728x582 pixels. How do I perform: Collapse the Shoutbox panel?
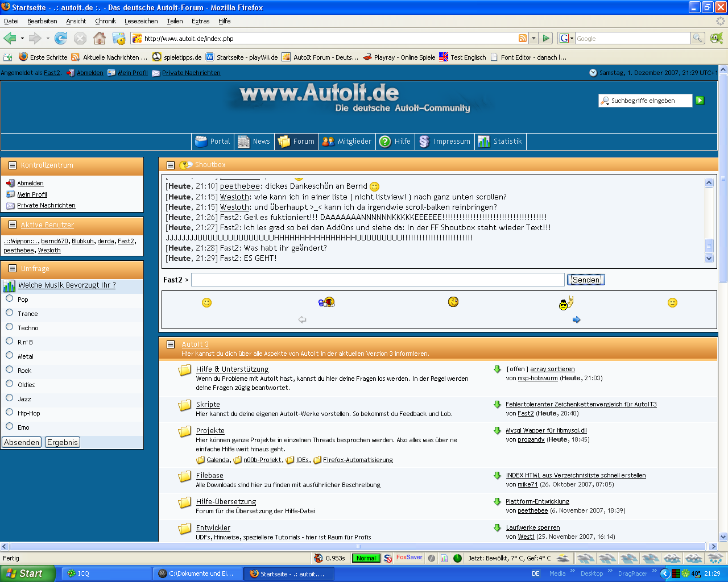170,165
